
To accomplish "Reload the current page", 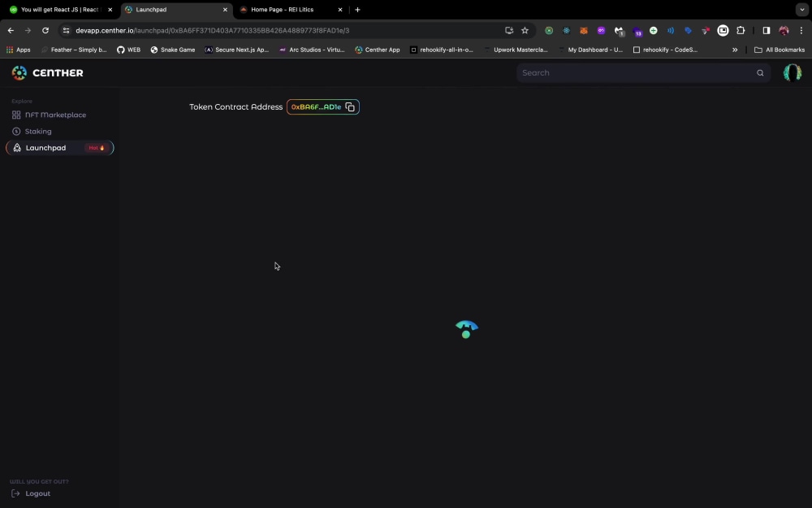I will click(x=45, y=31).
